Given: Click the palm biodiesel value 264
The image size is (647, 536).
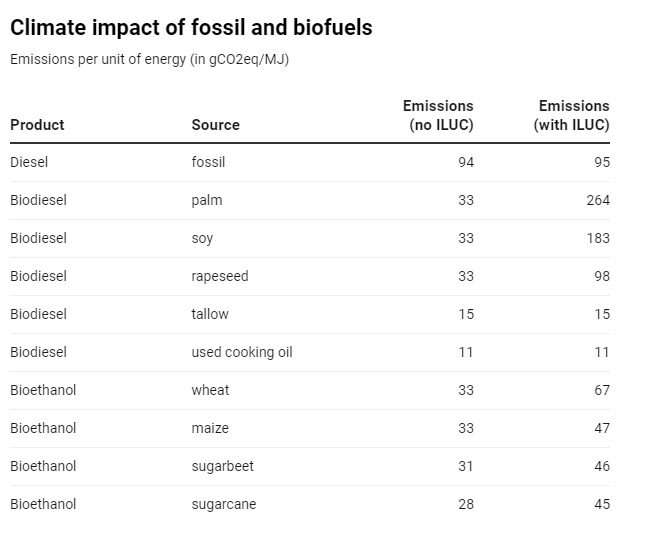Looking at the screenshot, I should 598,200.
